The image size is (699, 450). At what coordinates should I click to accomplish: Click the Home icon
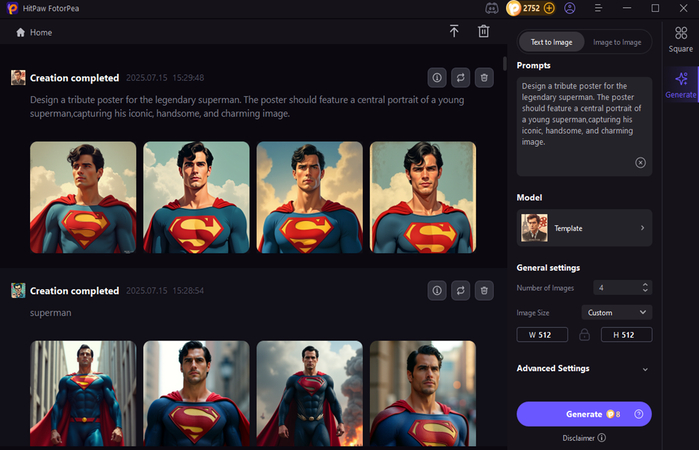coord(20,33)
